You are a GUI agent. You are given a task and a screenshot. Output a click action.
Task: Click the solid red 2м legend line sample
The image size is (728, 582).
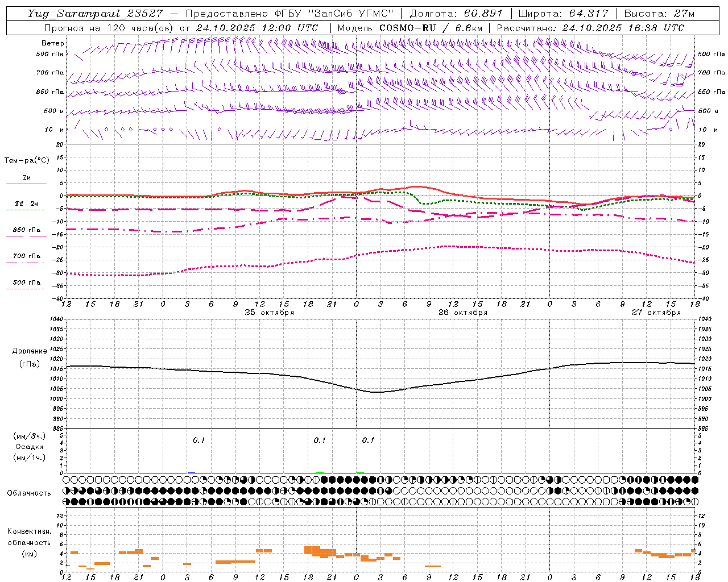26,184
